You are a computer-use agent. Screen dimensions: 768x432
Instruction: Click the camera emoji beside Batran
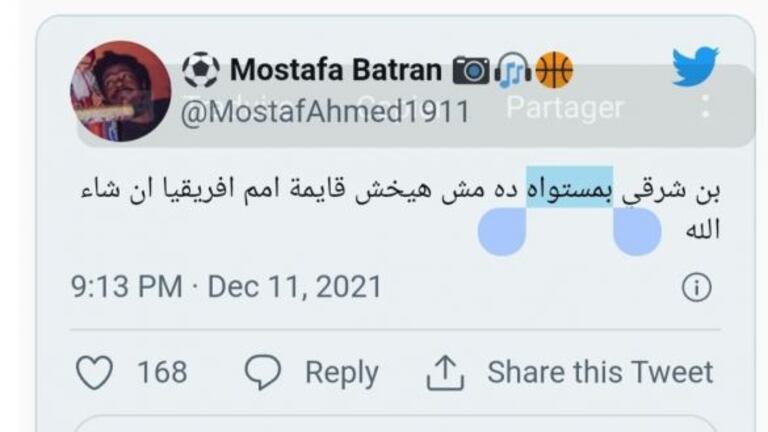[x=470, y=70]
